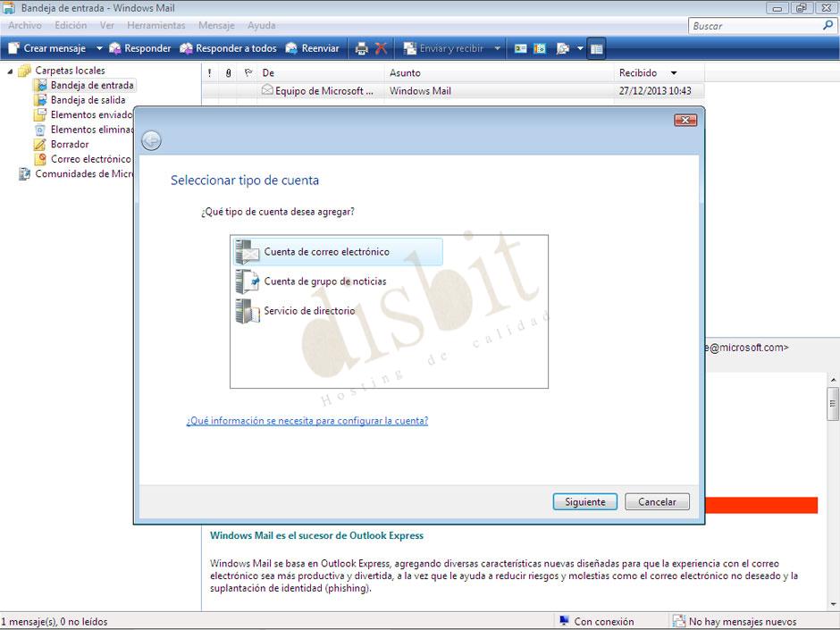Click the back arrow in the dialog

tap(151, 140)
